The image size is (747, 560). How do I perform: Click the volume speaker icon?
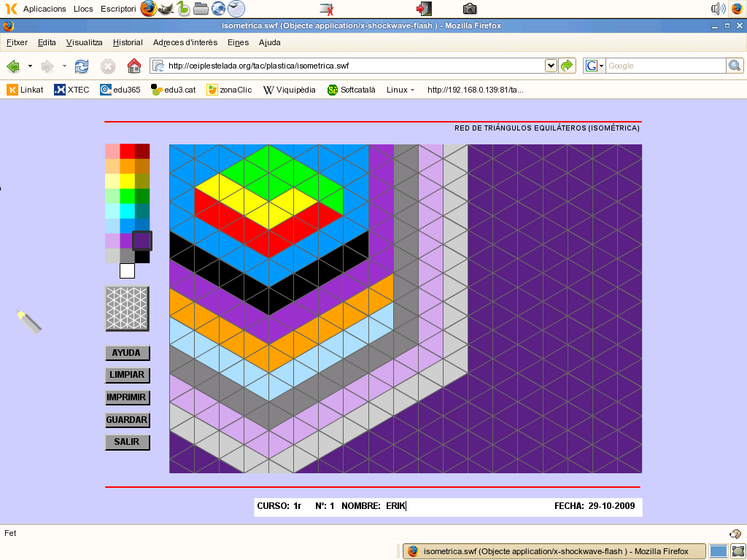point(718,9)
